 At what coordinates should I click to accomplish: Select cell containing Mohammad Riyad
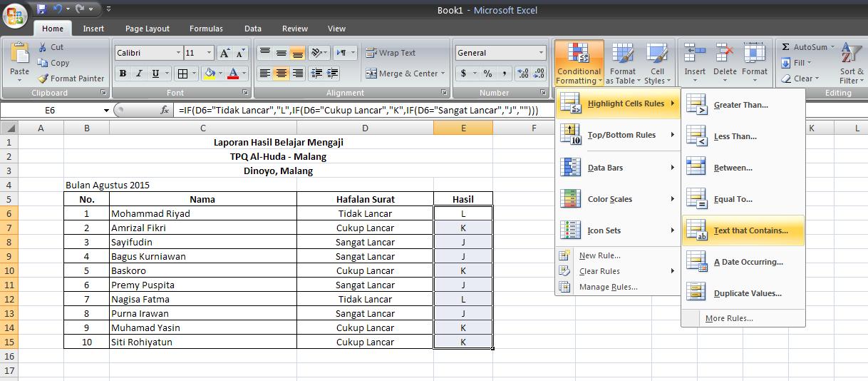[x=203, y=213]
